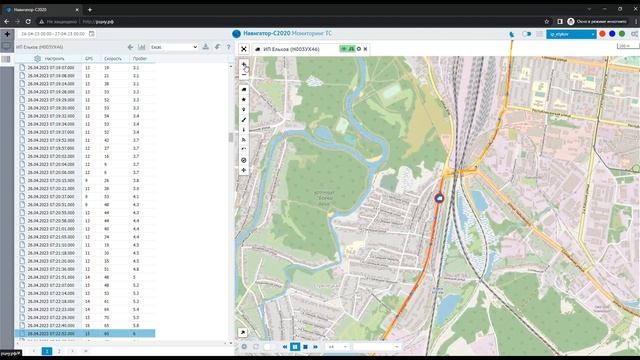Open help question mark icon
This screenshot has width=640, height=360.
(229, 47)
